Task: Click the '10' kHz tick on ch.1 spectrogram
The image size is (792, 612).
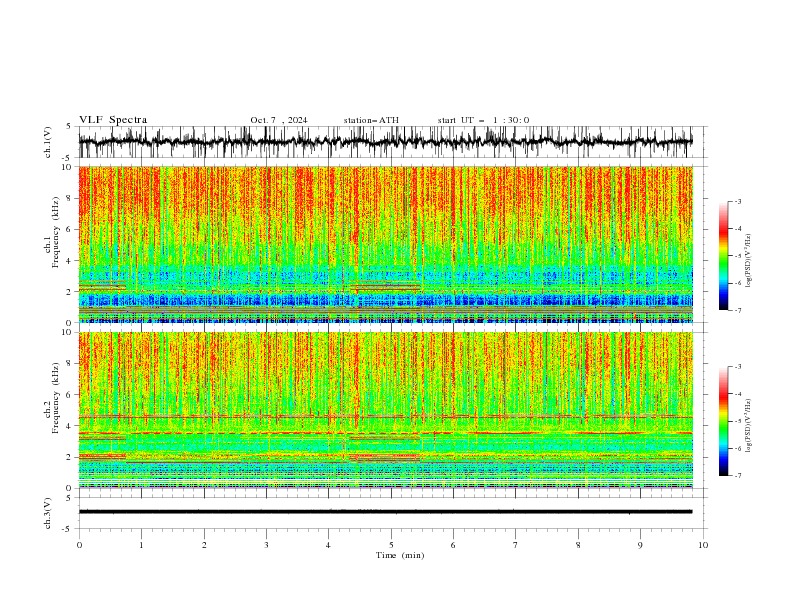Action: pyautogui.click(x=68, y=167)
